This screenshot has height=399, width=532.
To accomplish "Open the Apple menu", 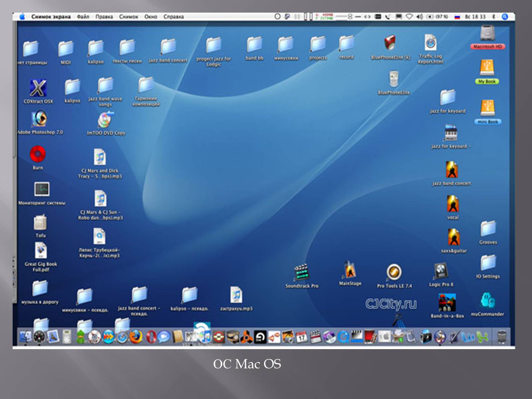I will [x=22, y=16].
